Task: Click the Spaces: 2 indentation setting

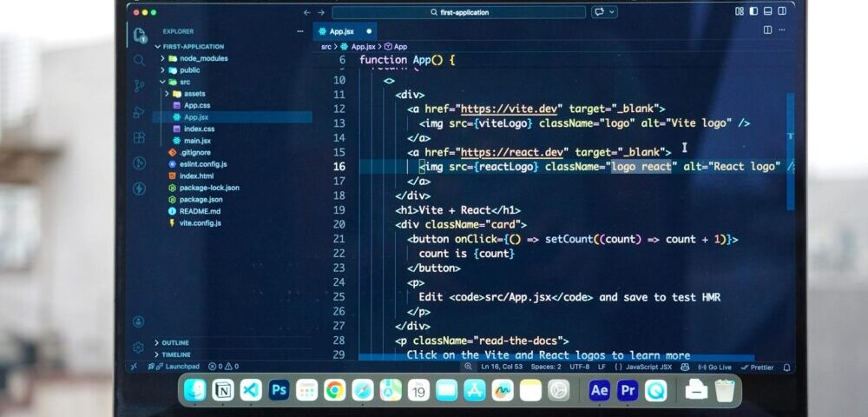Action: click(545, 367)
